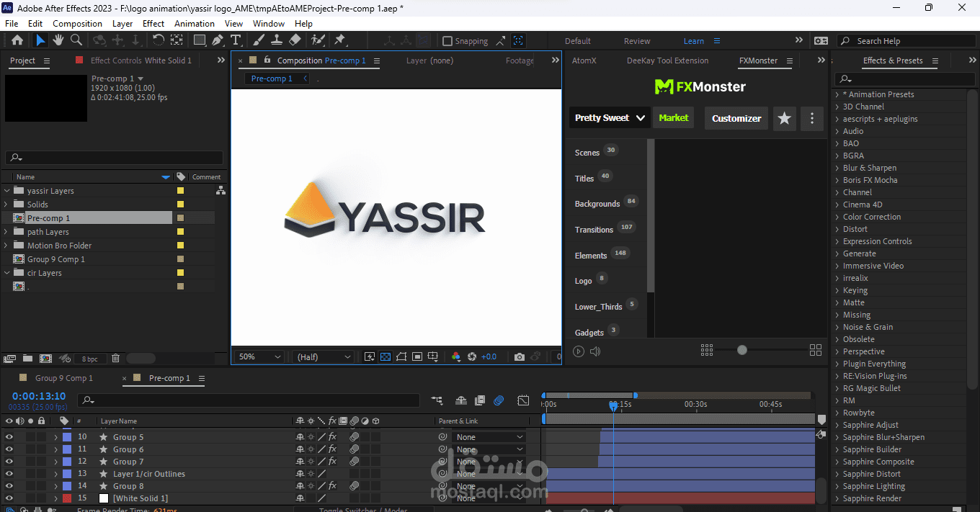Select the Eraser tool
This screenshot has width=980, height=512.
[295, 40]
